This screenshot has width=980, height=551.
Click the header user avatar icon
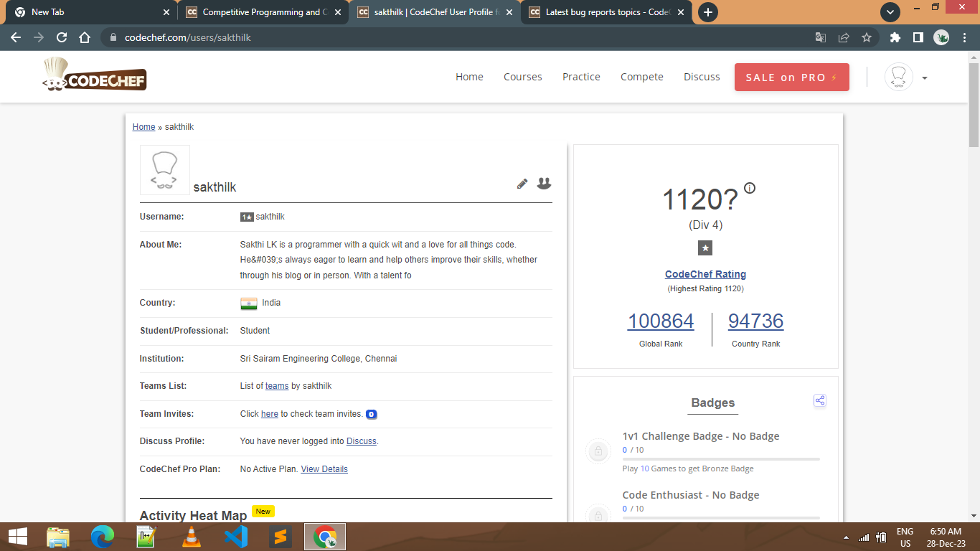pyautogui.click(x=899, y=77)
